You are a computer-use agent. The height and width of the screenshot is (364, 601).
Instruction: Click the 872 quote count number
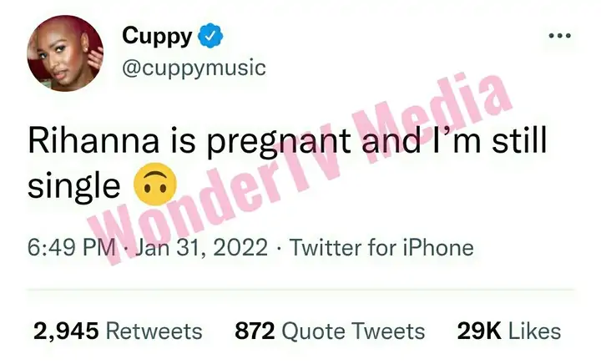pyautogui.click(x=255, y=331)
